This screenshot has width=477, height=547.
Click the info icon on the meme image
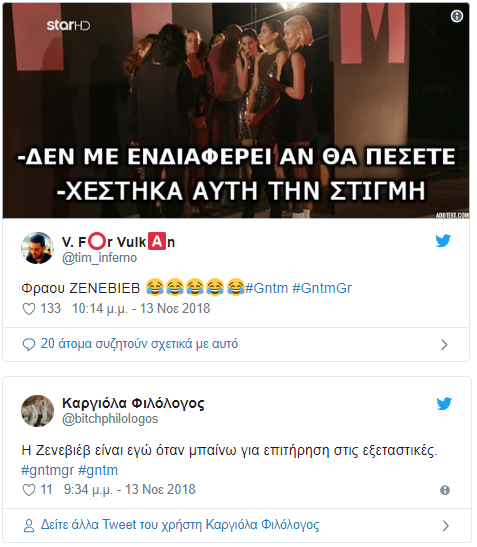coord(456,16)
